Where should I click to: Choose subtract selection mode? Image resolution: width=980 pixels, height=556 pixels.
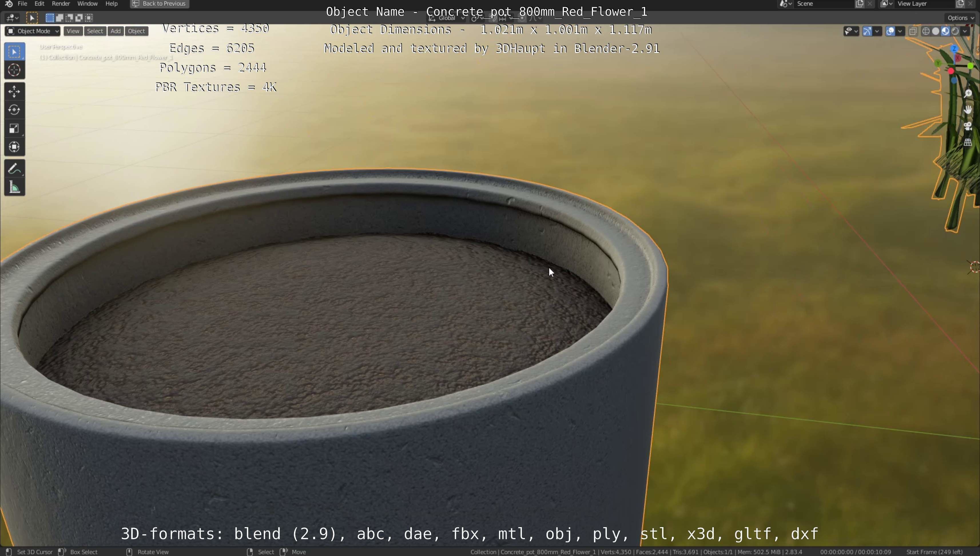pyautogui.click(x=69, y=18)
